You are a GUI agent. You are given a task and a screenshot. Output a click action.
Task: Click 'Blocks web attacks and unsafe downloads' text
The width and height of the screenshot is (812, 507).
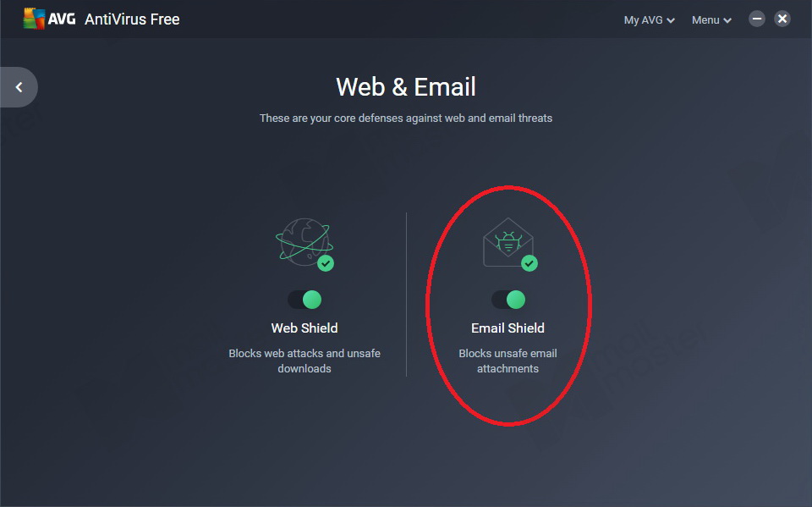tap(304, 361)
